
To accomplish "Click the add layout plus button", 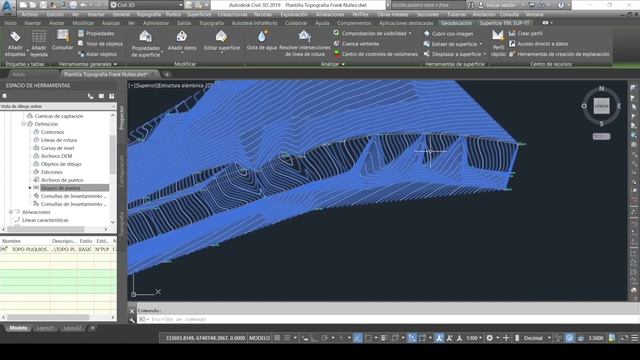I will (x=92, y=328).
